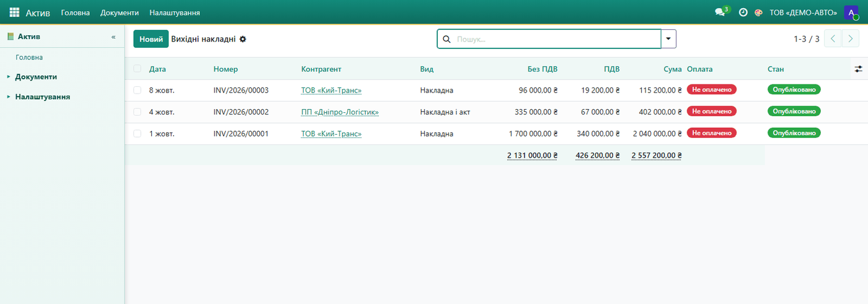Click the pager counter 1-3 / 3
Image resolution: width=868 pixels, height=304 pixels.
[806, 39]
